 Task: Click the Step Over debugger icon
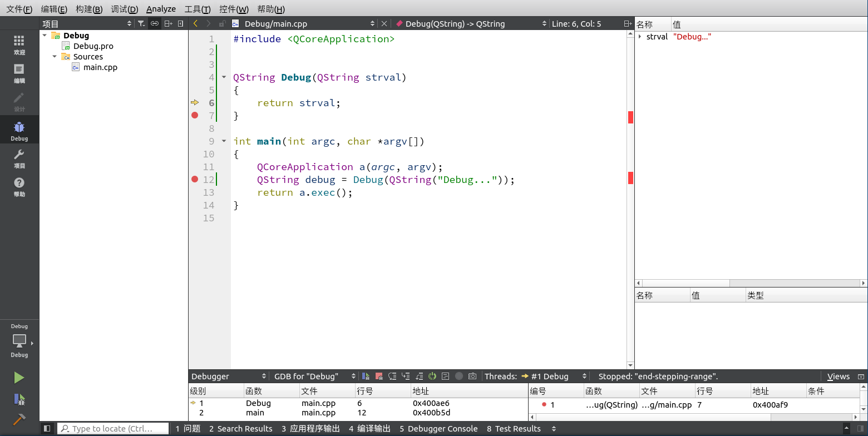[x=392, y=376]
